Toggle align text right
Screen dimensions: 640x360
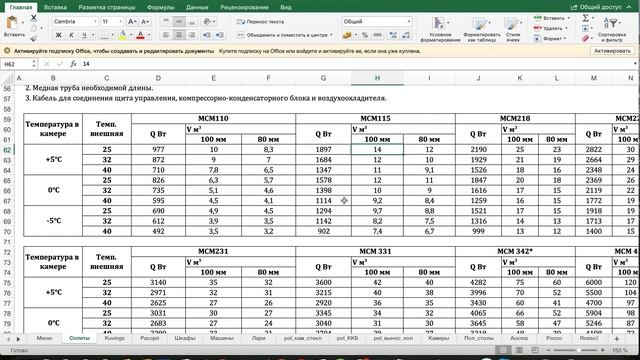192,35
